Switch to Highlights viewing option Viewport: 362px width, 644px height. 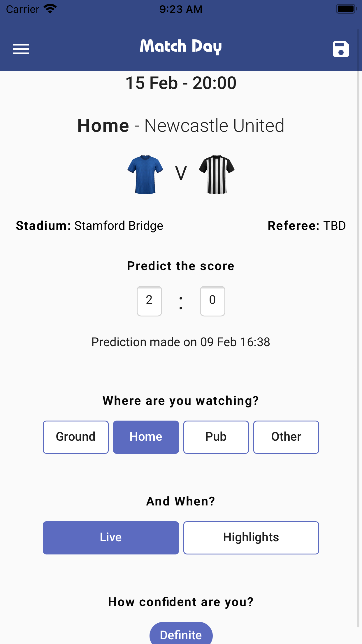pyautogui.click(x=251, y=538)
